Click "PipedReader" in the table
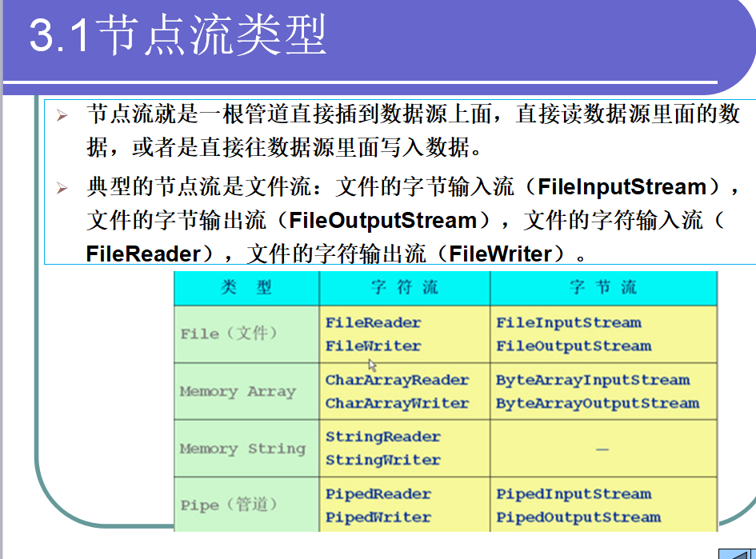756x559 pixels. 378,494
